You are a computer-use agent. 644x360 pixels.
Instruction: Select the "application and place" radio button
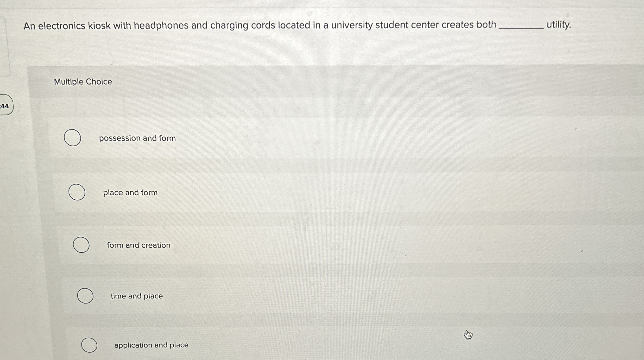(89, 345)
